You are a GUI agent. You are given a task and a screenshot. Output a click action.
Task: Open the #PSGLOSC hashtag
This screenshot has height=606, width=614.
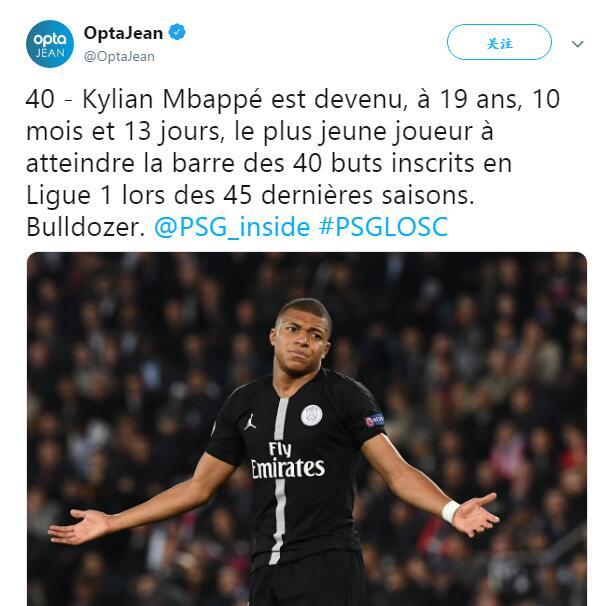(383, 227)
